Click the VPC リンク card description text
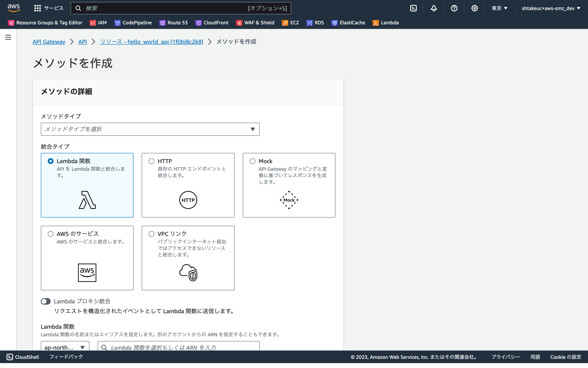The image size is (588, 368). point(192,248)
